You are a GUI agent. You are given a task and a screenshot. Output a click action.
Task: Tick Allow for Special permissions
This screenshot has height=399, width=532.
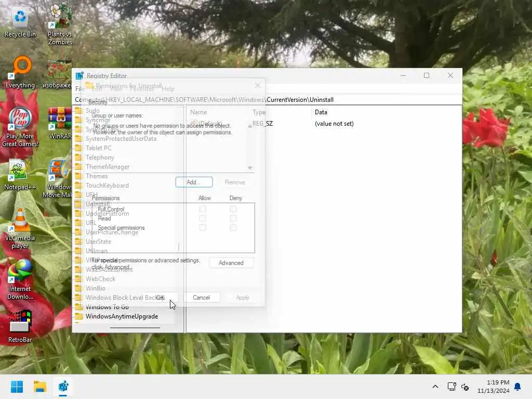[x=203, y=228]
